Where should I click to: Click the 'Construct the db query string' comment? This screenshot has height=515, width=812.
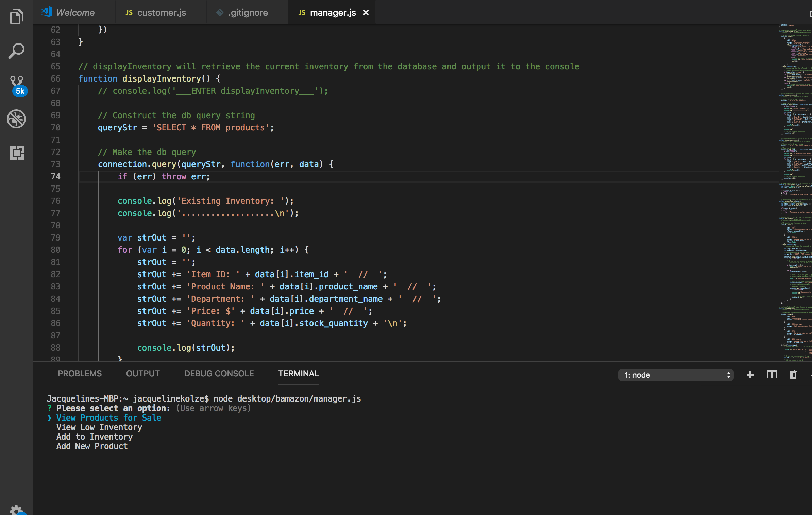(176, 116)
